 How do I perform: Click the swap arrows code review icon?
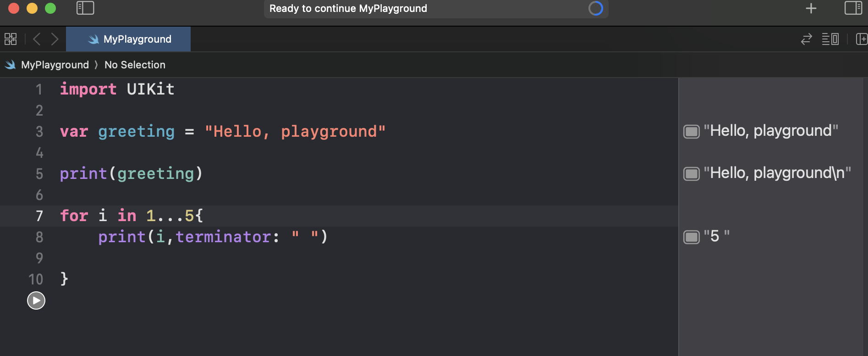point(807,39)
